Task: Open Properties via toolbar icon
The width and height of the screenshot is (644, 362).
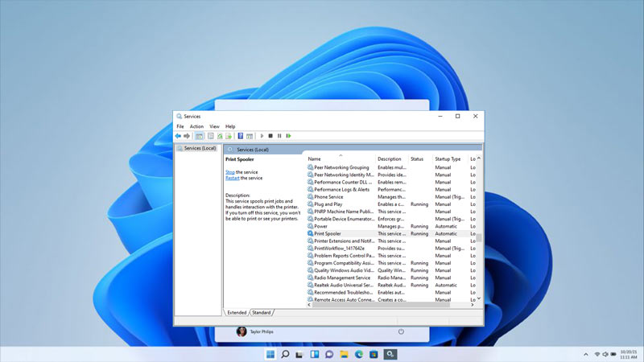Action: pyautogui.click(x=211, y=136)
